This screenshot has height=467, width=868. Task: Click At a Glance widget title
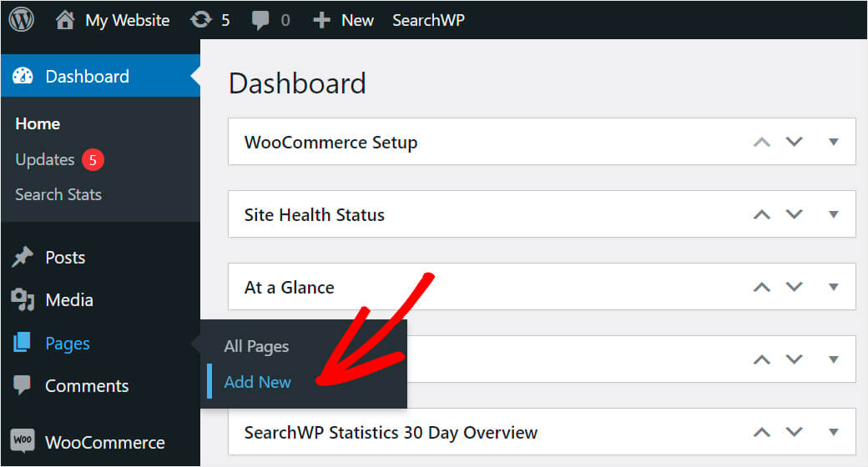click(290, 287)
